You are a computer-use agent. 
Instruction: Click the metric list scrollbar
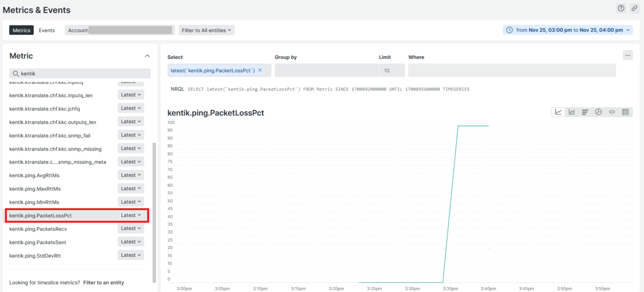[x=155, y=212]
